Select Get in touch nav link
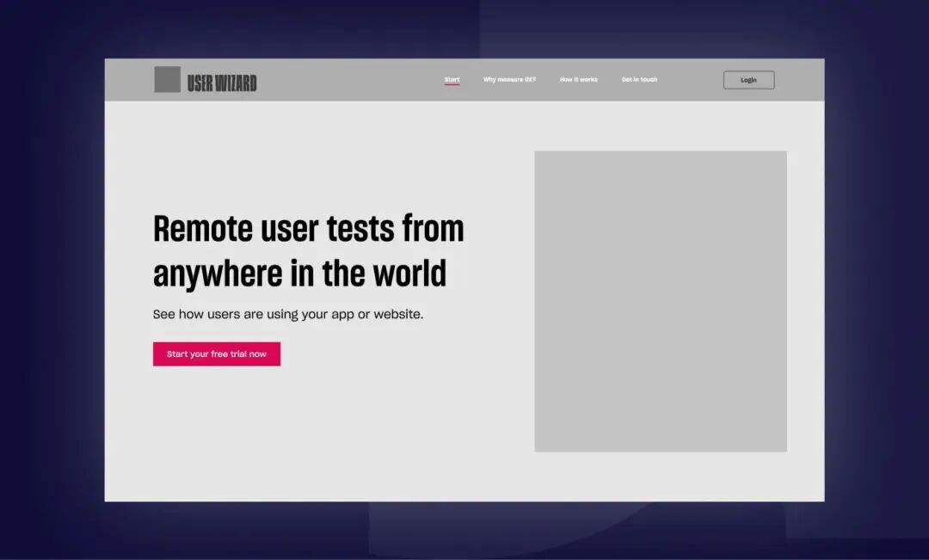This screenshot has width=929, height=560. click(639, 79)
